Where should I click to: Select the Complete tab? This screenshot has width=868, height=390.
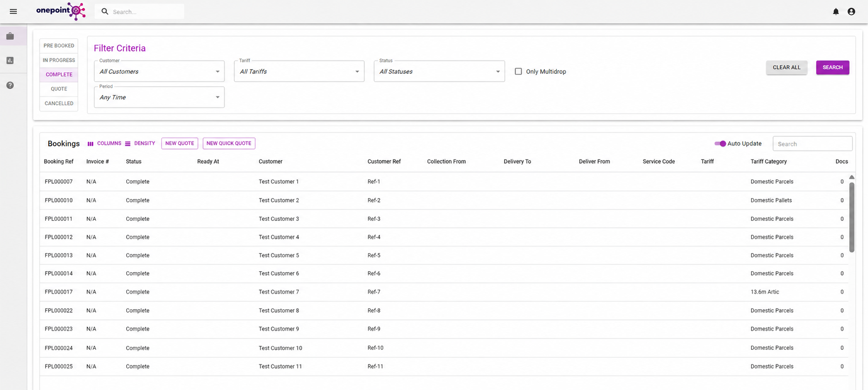[59, 75]
